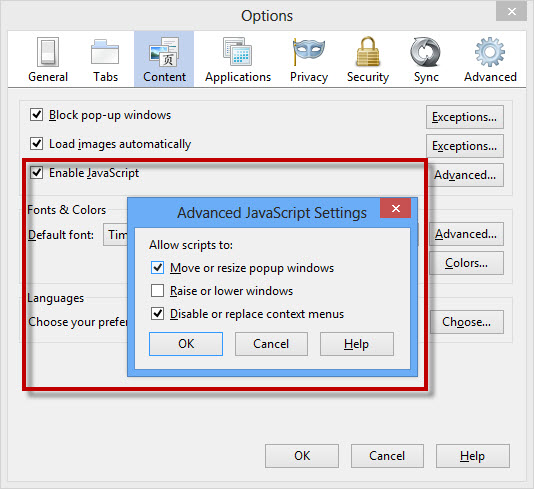Open the Colors... button
This screenshot has width=534, height=489.
(x=466, y=263)
